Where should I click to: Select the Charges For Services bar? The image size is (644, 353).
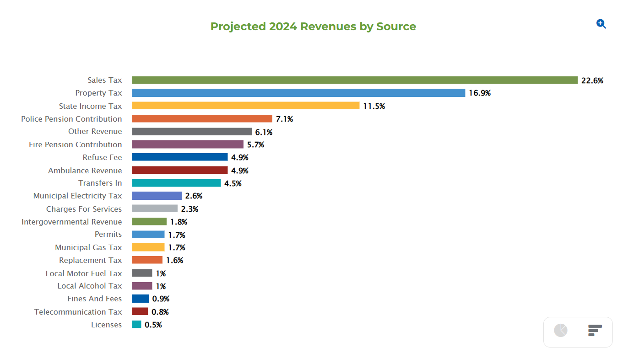[x=155, y=209]
